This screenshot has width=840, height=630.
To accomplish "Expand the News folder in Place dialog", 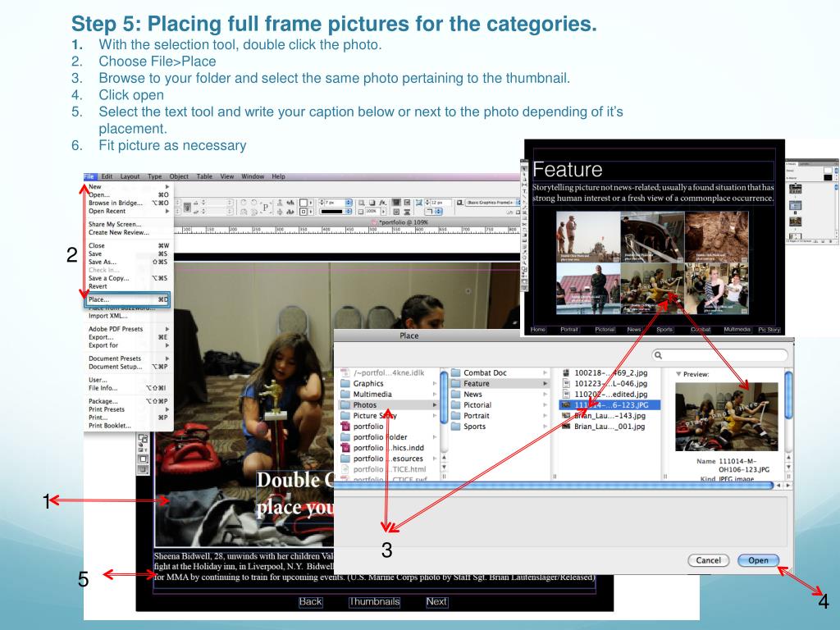I will click(546, 395).
